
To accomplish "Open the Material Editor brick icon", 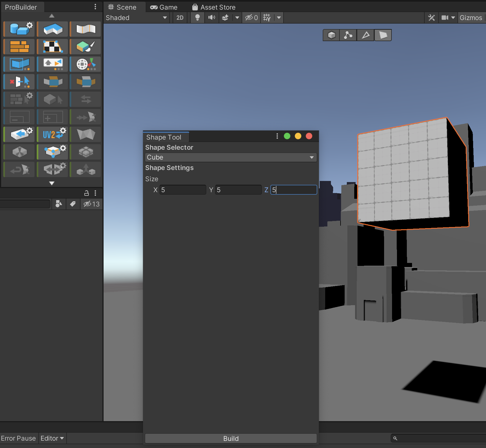I will click(x=19, y=47).
